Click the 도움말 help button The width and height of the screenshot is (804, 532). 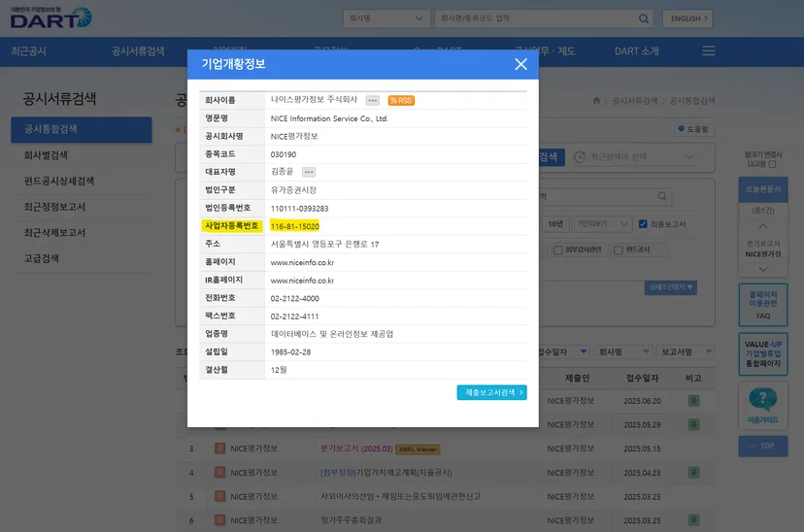point(694,129)
